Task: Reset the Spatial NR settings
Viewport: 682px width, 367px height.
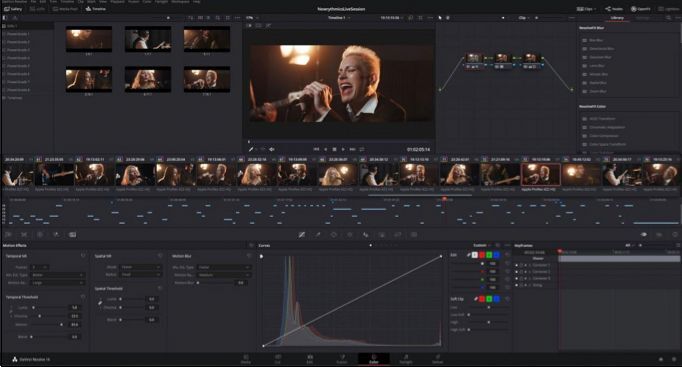Action: tap(160, 256)
